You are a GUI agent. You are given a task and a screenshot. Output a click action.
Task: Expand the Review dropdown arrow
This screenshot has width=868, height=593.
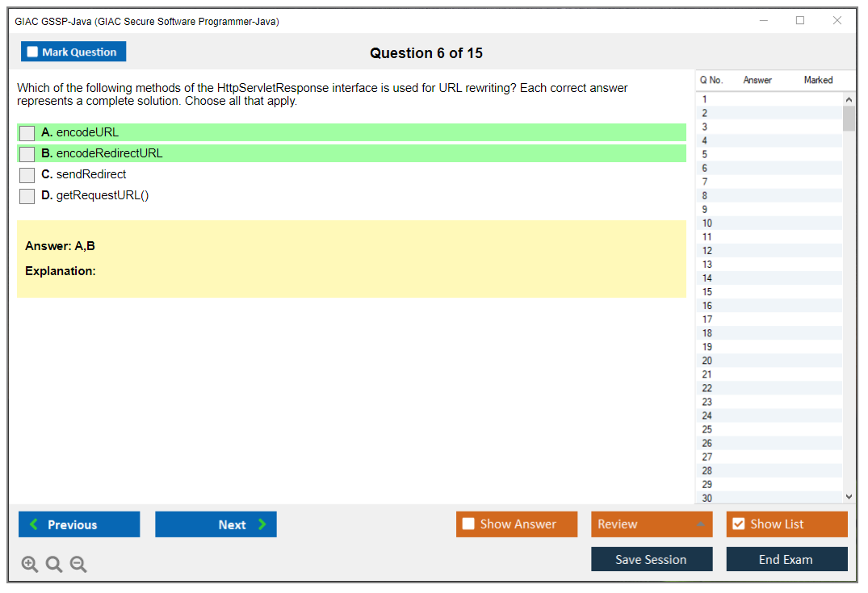[x=700, y=524]
